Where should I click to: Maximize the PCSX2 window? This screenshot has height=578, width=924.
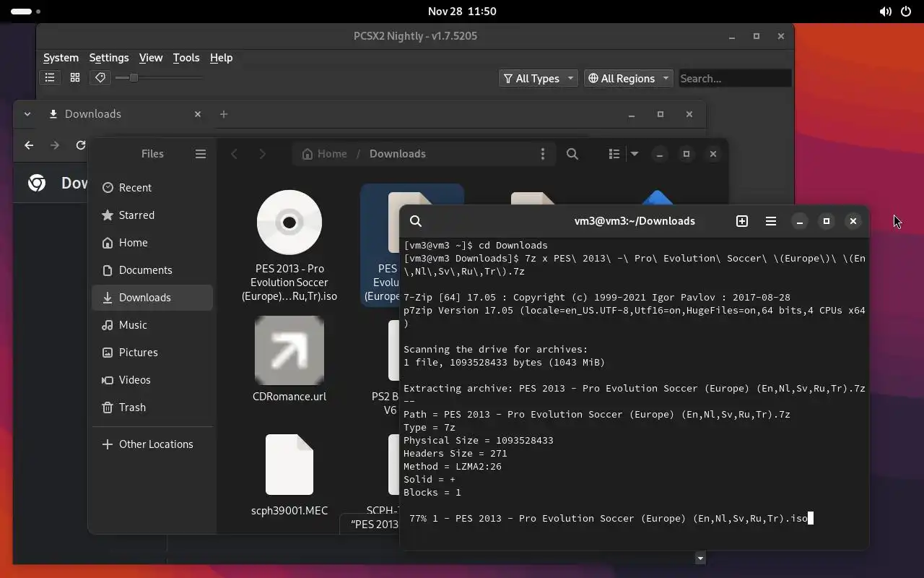pos(757,36)
